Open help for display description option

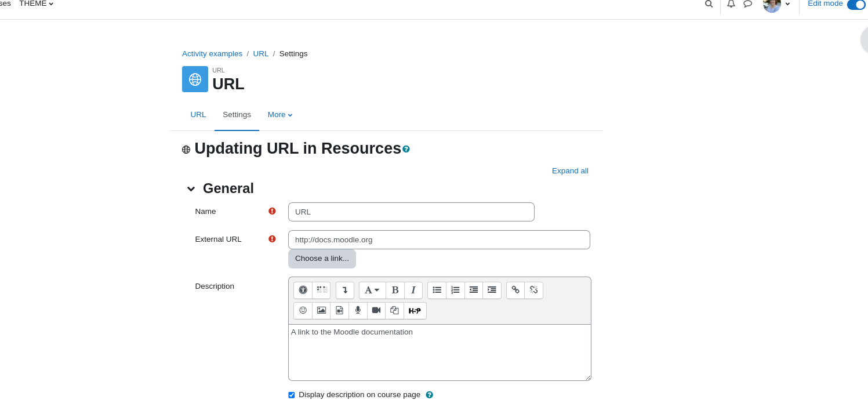coord(430,395)
